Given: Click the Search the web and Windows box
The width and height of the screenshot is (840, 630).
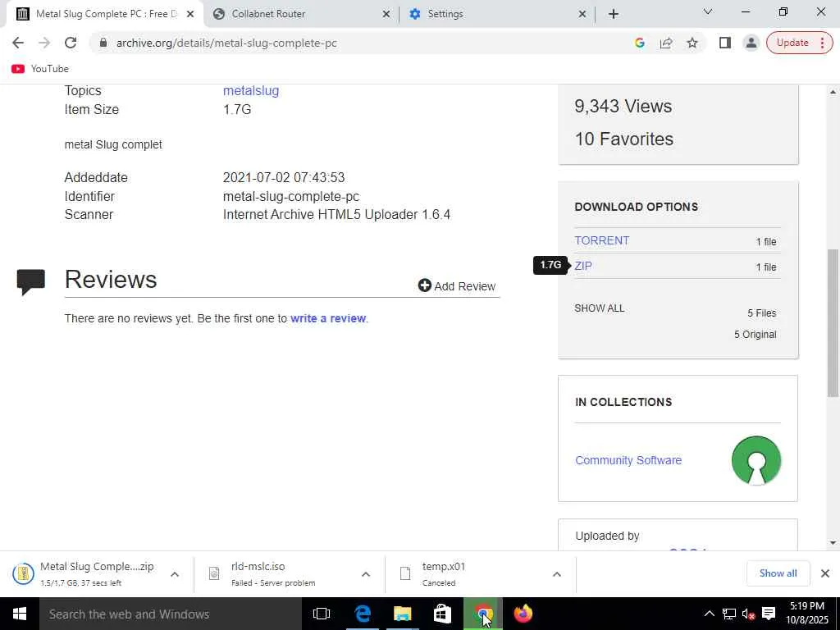Looking at the screenshot, I should pos(171,614).
